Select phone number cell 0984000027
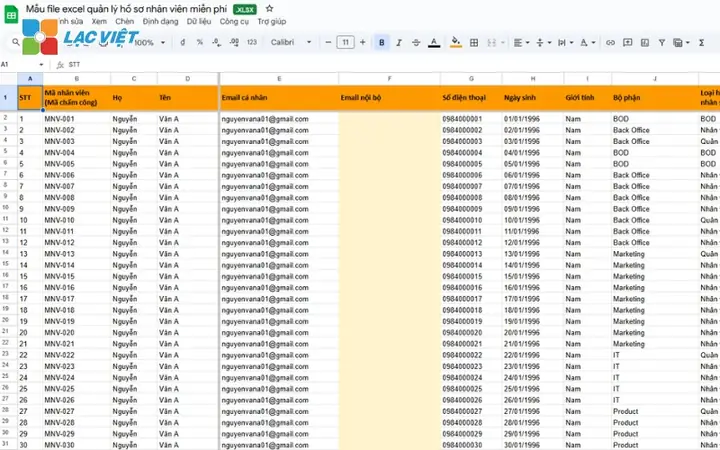 tap(471, 411)
